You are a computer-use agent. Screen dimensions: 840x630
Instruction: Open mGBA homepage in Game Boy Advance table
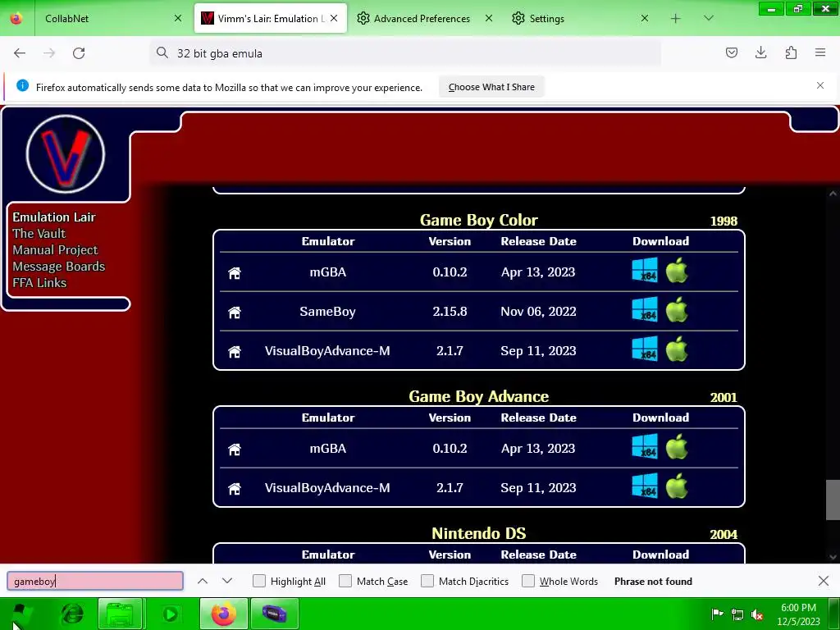point(235,449)
